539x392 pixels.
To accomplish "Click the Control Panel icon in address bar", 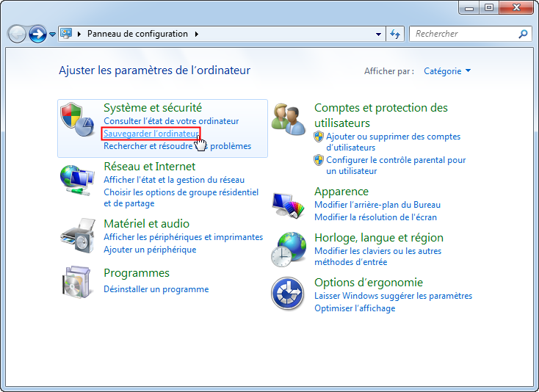I will coord(66,34).
